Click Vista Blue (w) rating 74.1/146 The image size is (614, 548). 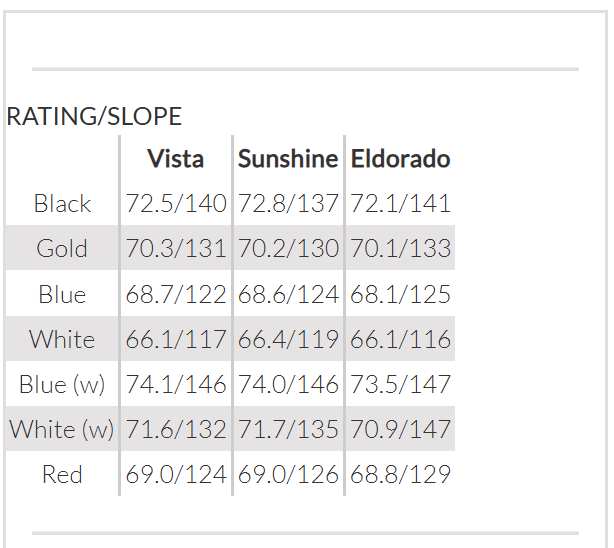pos(176,385)
